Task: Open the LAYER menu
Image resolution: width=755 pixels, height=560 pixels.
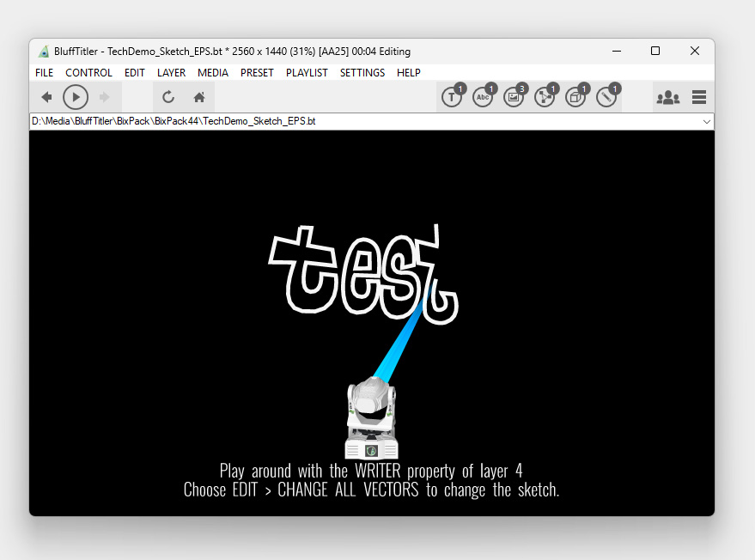Action: pos(171,73)
